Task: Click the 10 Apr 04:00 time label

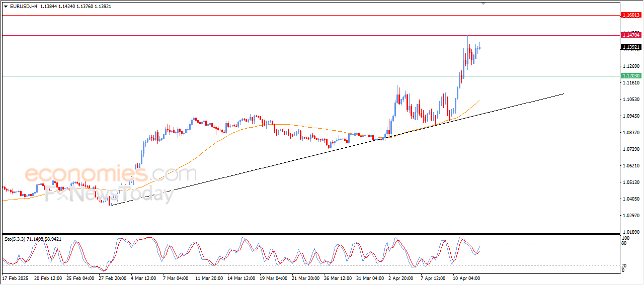Action: tap(465, 278)
